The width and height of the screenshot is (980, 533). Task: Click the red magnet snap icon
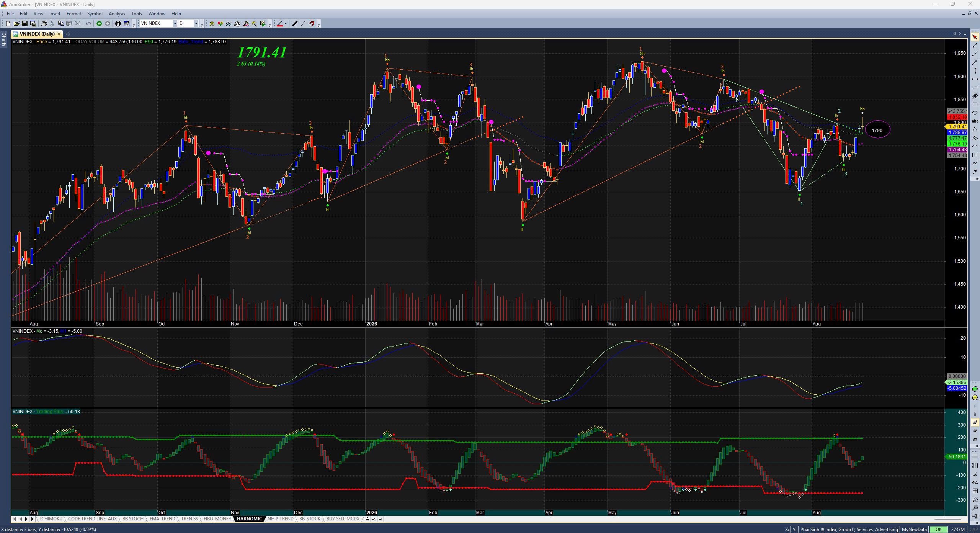[x=312, y=24]
